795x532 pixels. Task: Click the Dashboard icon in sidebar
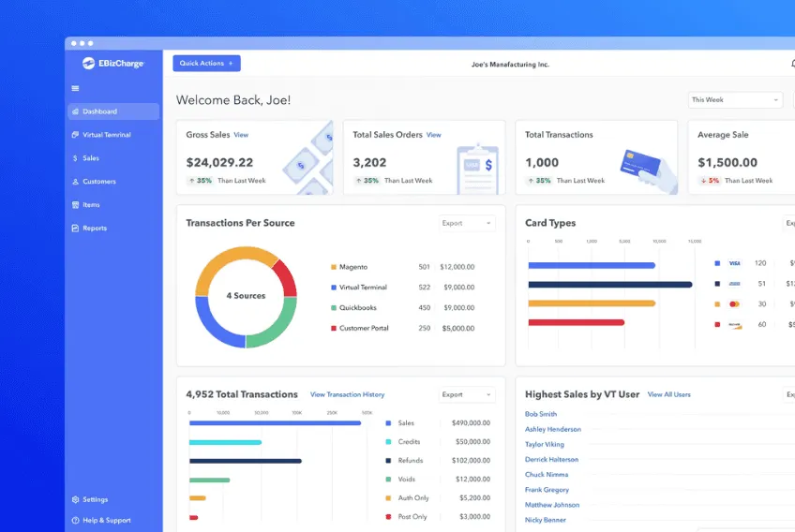76,111
